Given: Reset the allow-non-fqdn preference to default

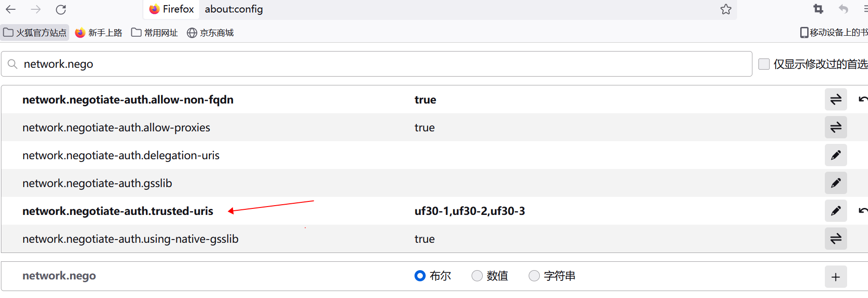Looking at the screenshot, I should pos(863,99).
